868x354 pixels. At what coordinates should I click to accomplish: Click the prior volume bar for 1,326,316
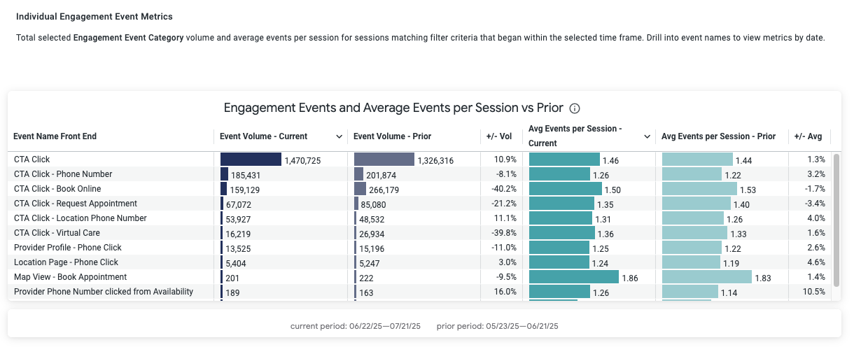click(384, 160)
